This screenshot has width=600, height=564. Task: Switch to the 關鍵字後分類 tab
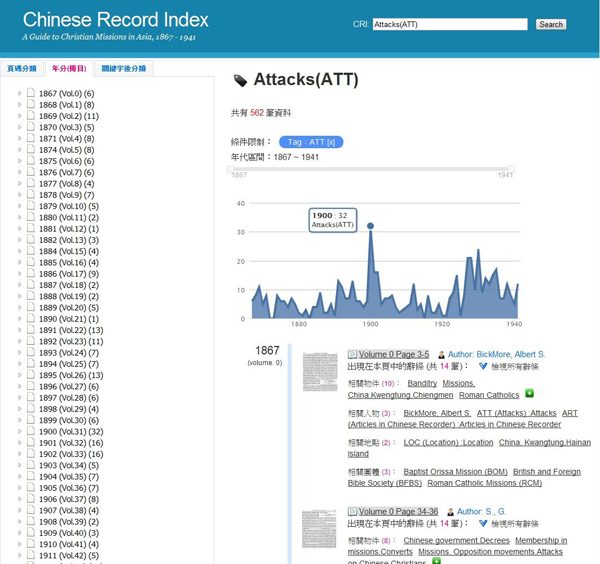pos(124,69)
